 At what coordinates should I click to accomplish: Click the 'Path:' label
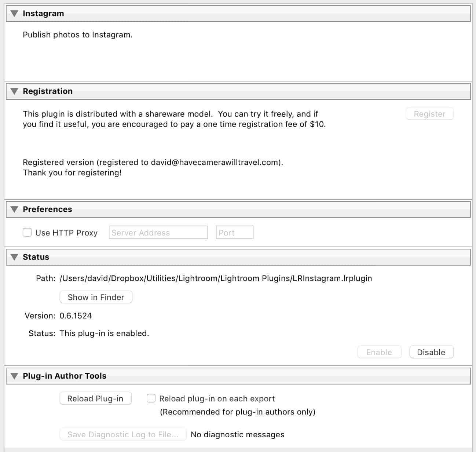click(x=46, y=278)
